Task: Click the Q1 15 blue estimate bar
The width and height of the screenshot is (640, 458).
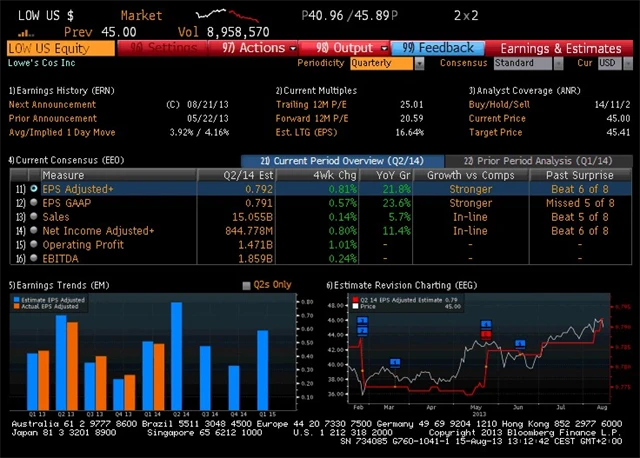Action: pyautogui.click(x=263, y=370)
